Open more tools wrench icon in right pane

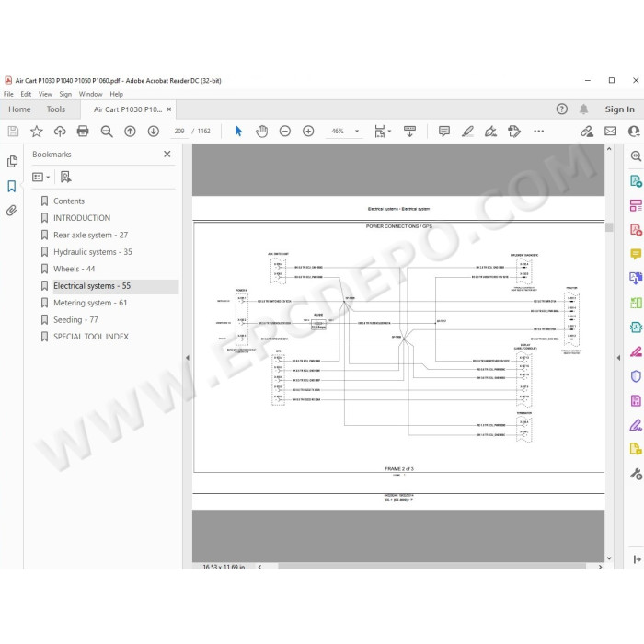(x=636, y=474)
